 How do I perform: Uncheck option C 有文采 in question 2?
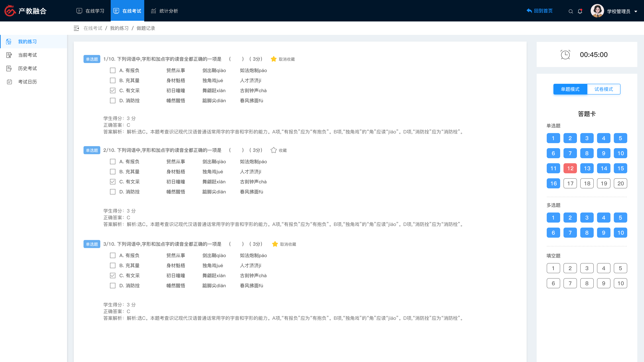tap(113, 182)
